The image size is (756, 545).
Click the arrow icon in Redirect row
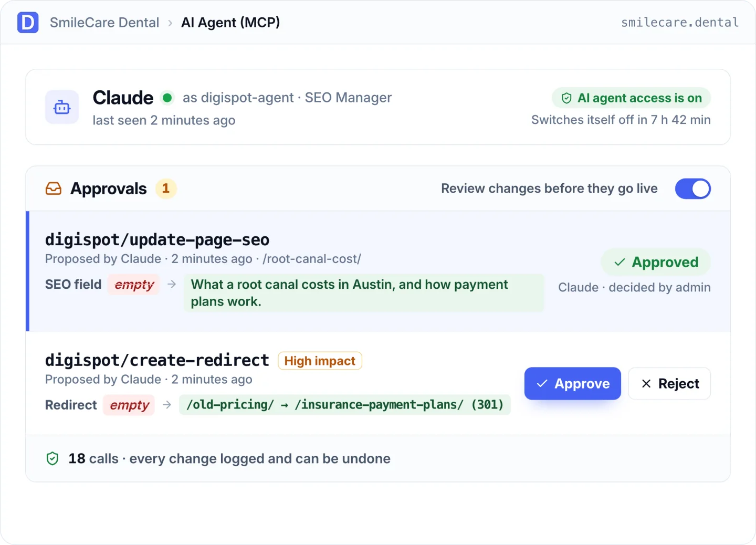[x=167, y=405]
